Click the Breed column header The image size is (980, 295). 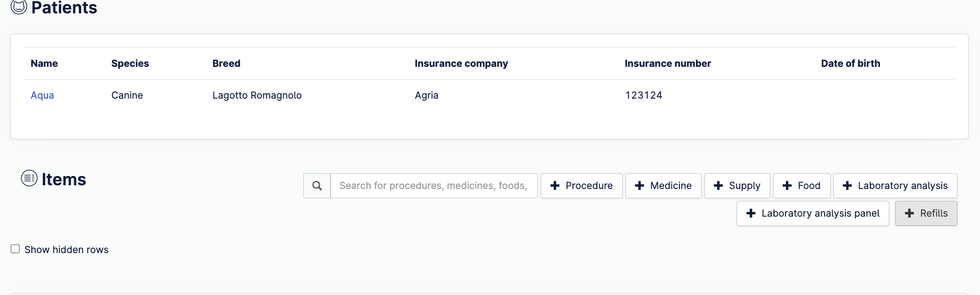point(226,64)
